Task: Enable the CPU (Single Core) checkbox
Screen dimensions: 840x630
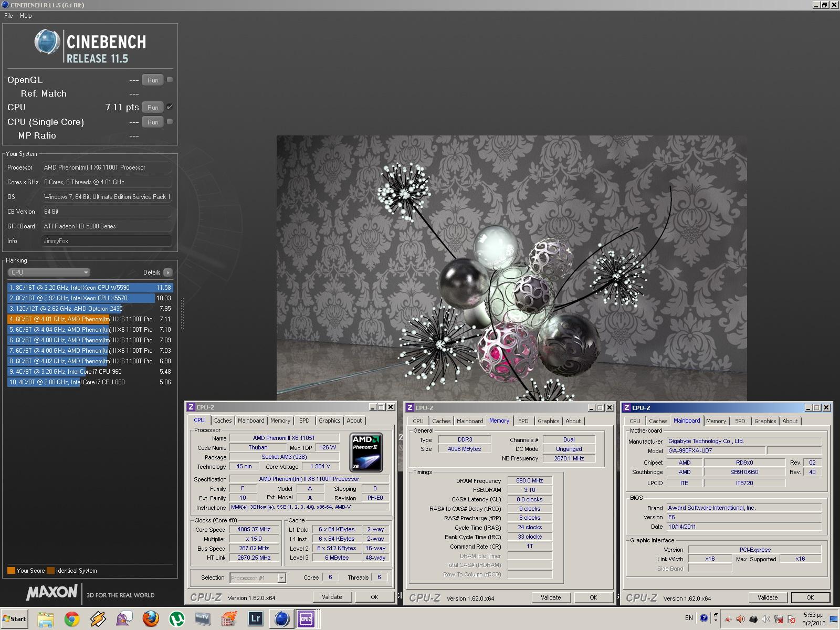Action: pos(170,121)
